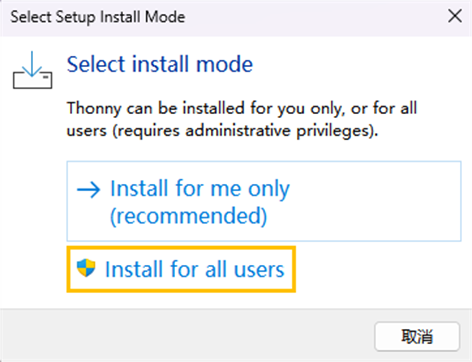Click empty space inside the Install for me only box
472x362 pixels.
373,202
